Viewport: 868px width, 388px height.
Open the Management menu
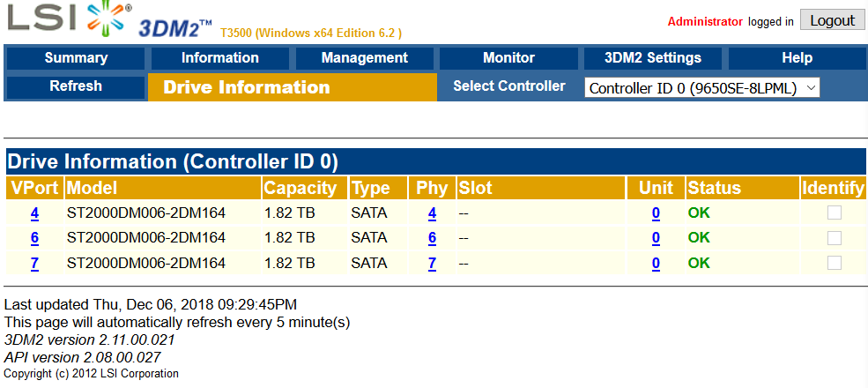364,58
